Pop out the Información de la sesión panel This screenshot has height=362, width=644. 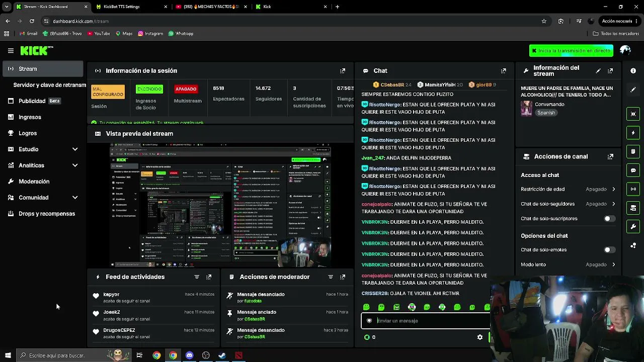[x=343, y=71]
